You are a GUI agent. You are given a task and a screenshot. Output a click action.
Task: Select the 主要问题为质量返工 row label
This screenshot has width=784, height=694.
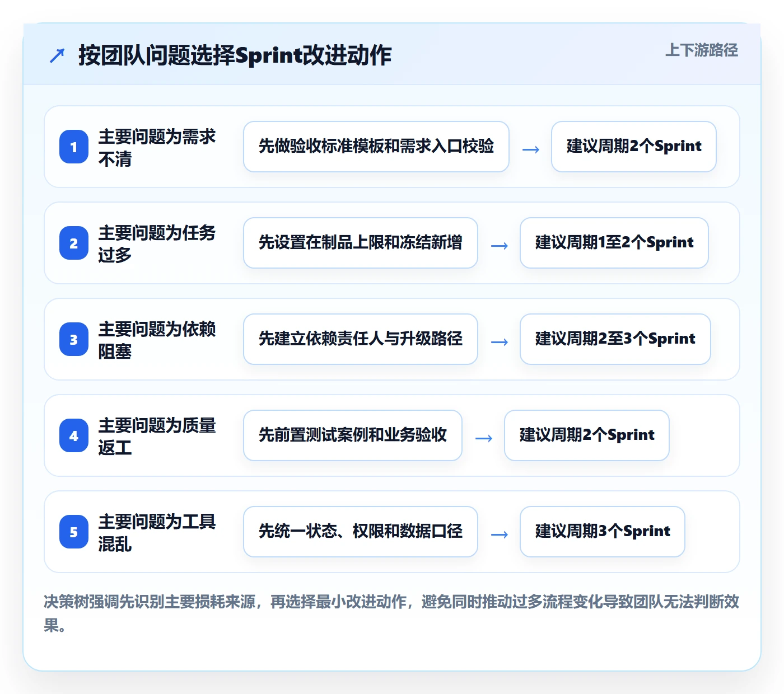click(x=157, y=436)
